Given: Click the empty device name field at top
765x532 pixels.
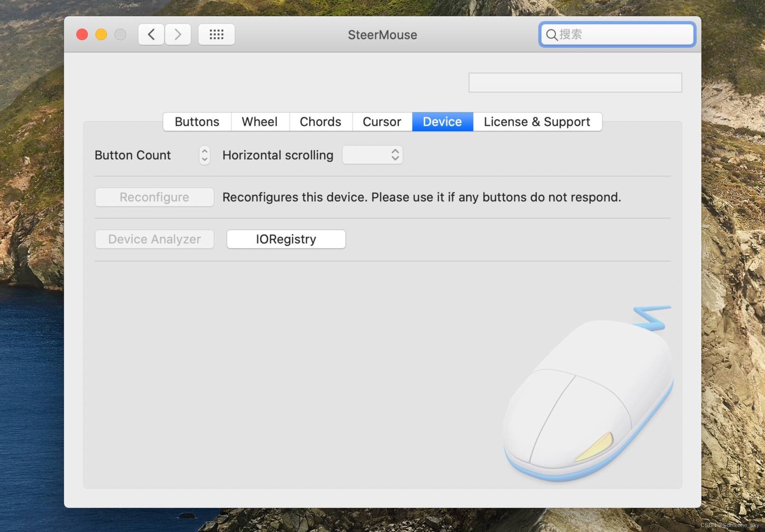Looking at the screenshot, I should [x=575, y=83].
